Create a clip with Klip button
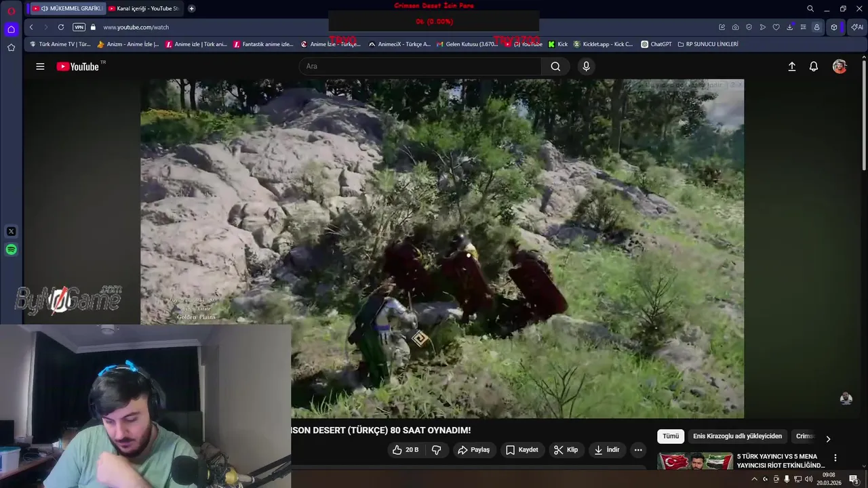The height and width of the screenshot is (488, 868). (566, 450)
